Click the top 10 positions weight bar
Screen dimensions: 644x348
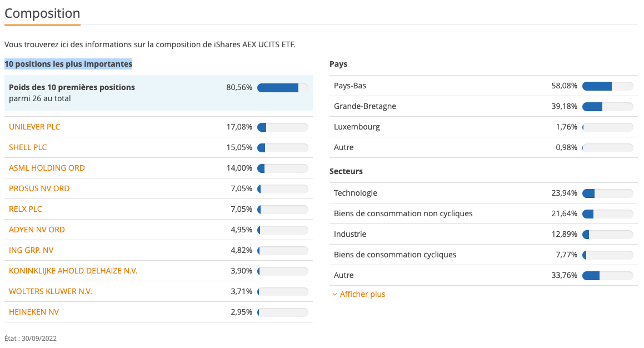pos(282,88)
